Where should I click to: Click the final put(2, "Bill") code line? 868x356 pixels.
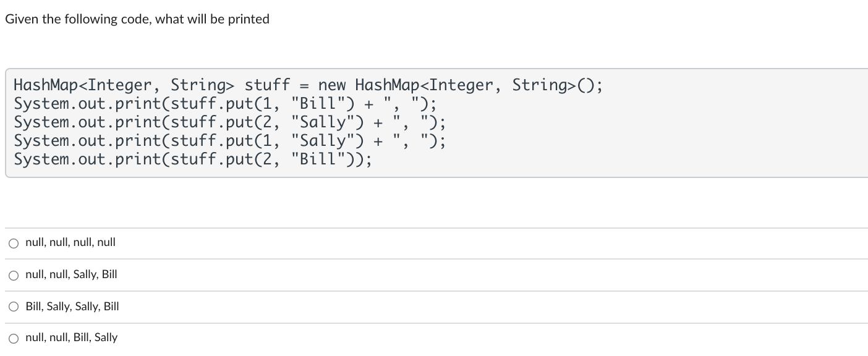coord(192,159)
